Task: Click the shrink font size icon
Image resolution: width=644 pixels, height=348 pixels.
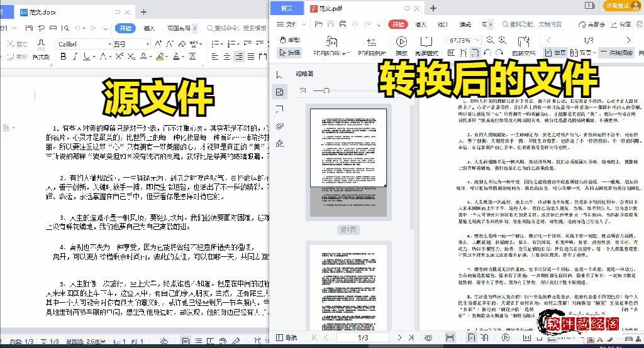Action: (169, 43)
